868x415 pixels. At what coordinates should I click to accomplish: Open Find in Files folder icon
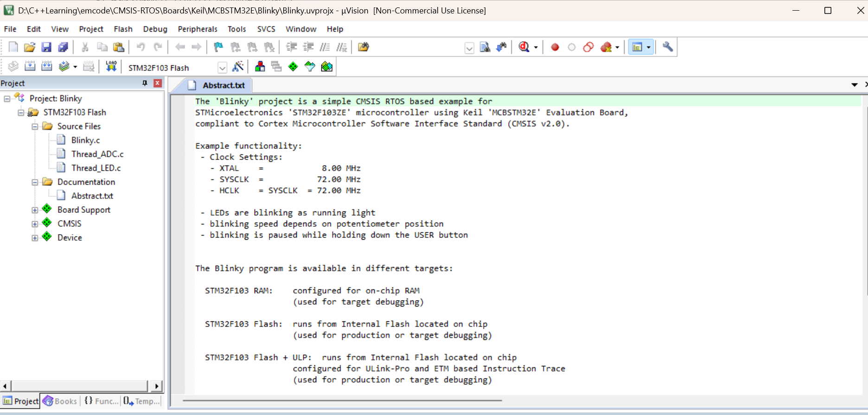pos(364,47)
